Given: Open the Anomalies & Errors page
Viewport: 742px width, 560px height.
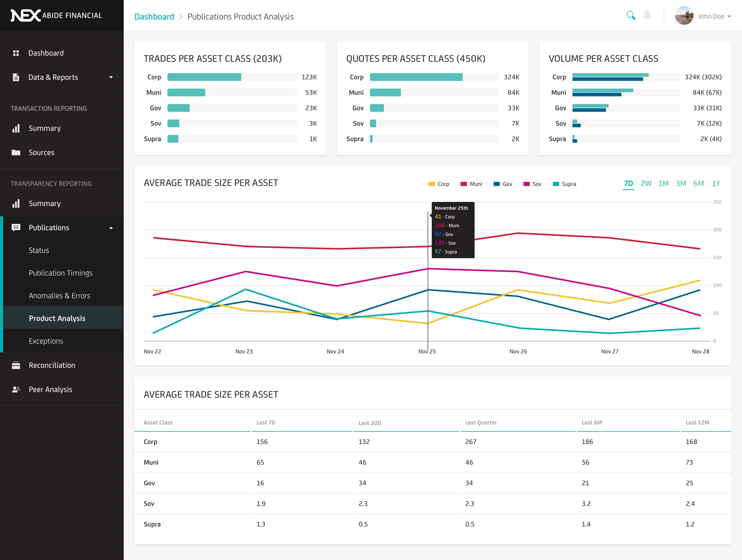Looking at the screenshot, I should click(x=59, y=296).
